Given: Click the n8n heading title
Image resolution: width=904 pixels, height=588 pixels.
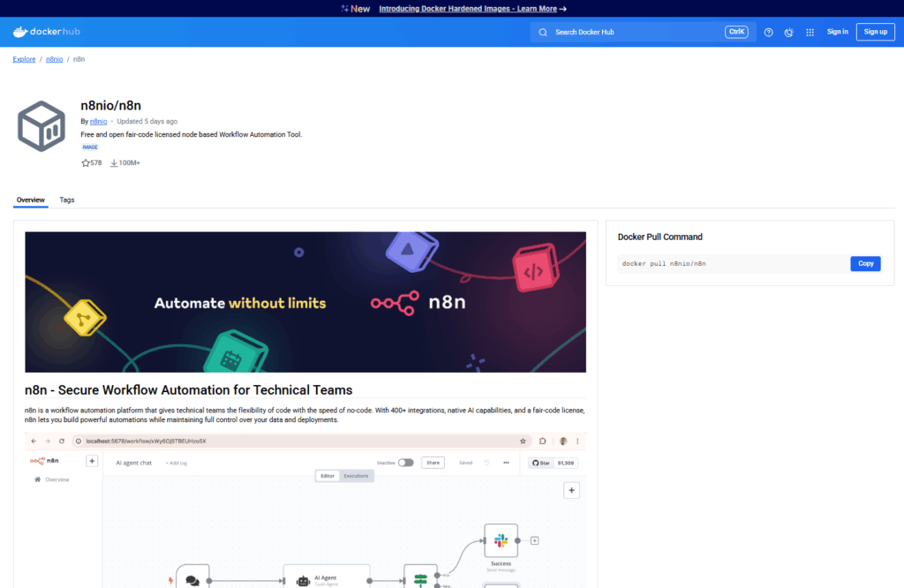Looking at the screenshot, I should pyautogui.click(x=189, y=390).
